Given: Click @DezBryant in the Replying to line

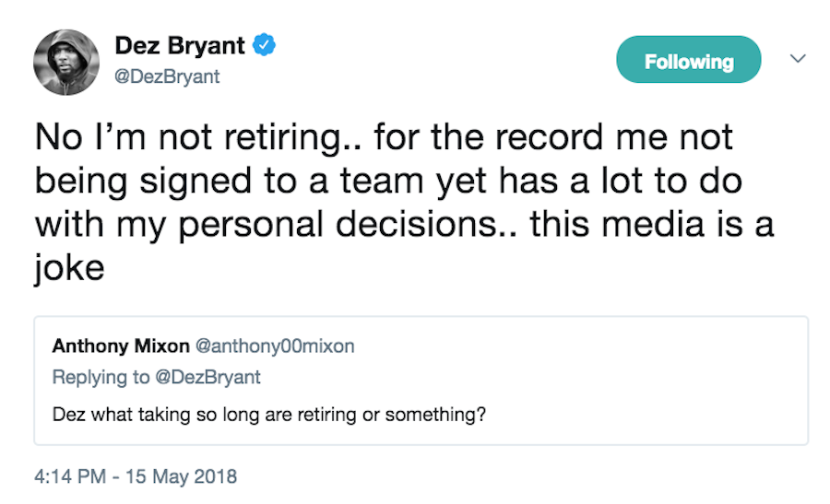Looking at the screenshot, I should tap(209, 377).
